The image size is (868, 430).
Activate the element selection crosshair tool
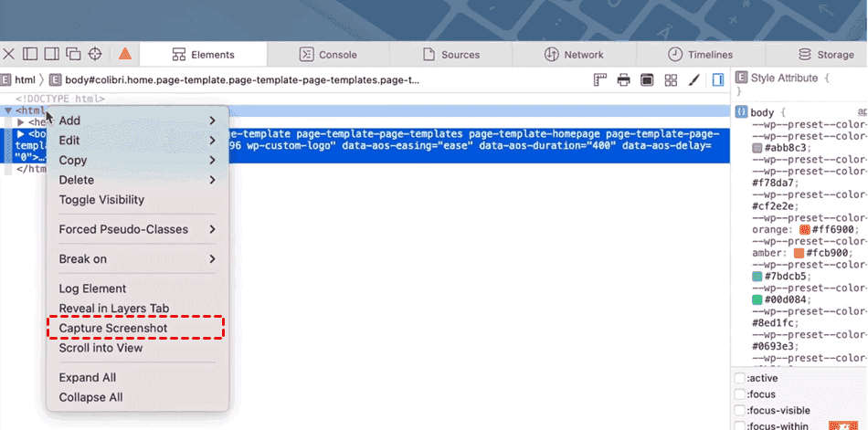pos(95,54)
